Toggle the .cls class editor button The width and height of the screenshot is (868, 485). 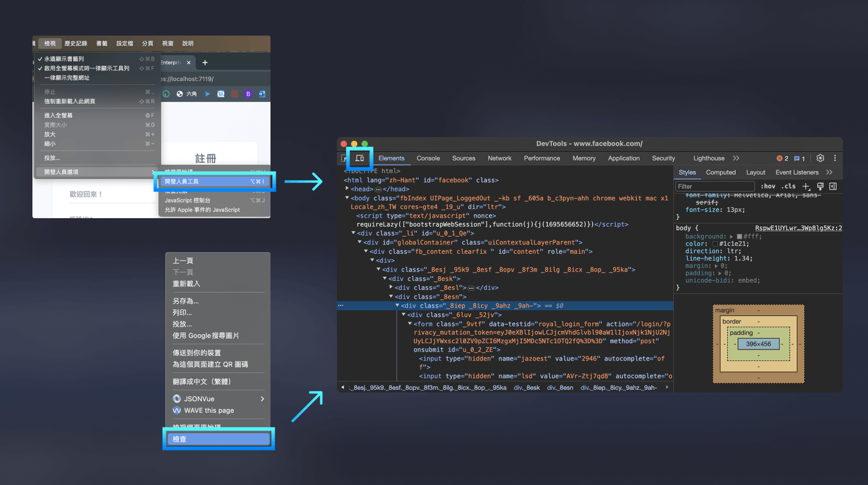(788, 186)
